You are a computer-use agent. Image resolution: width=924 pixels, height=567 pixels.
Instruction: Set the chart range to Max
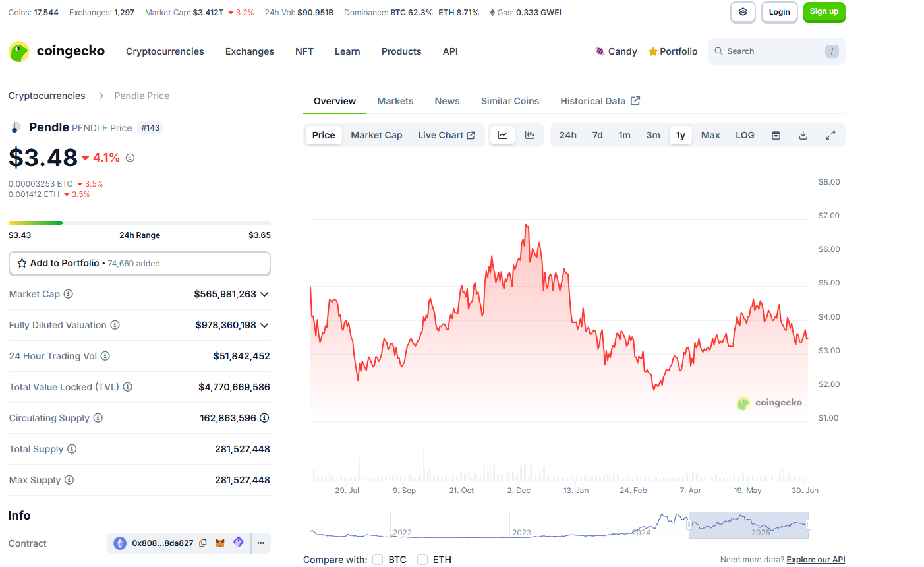(x=710, y=135)
